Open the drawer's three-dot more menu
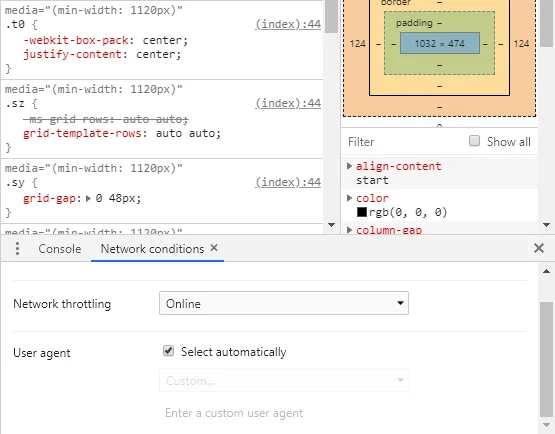This screenshot has height=434, width=555. (x=17, y=249)
